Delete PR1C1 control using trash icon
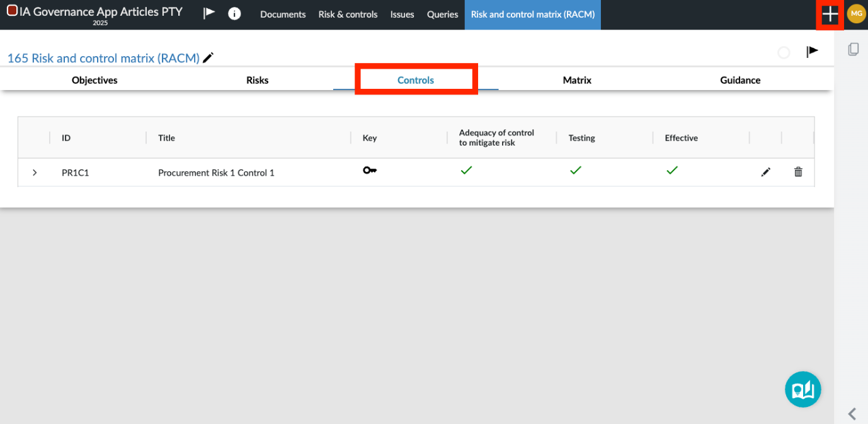This screenshot has width=868, height=424. (798, 171)
